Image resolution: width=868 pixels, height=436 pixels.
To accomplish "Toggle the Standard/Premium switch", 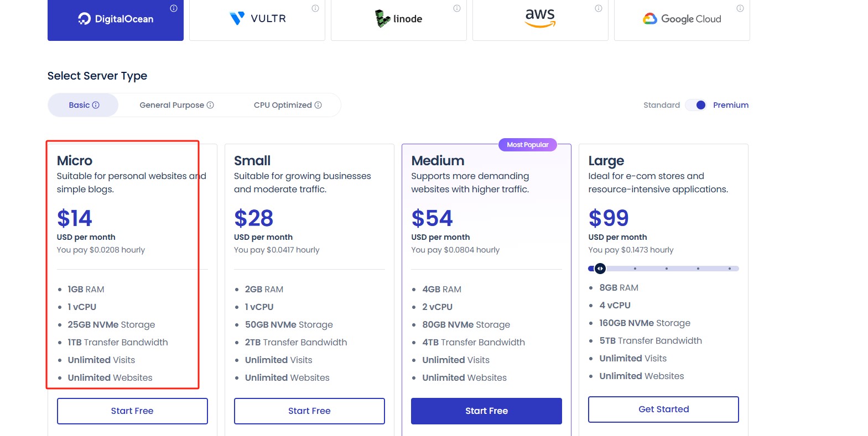I will click(x=697, y=105).
